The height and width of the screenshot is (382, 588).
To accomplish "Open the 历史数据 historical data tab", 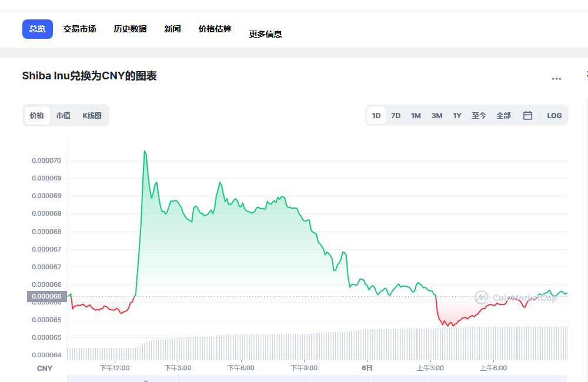I will tap(129, 28).
